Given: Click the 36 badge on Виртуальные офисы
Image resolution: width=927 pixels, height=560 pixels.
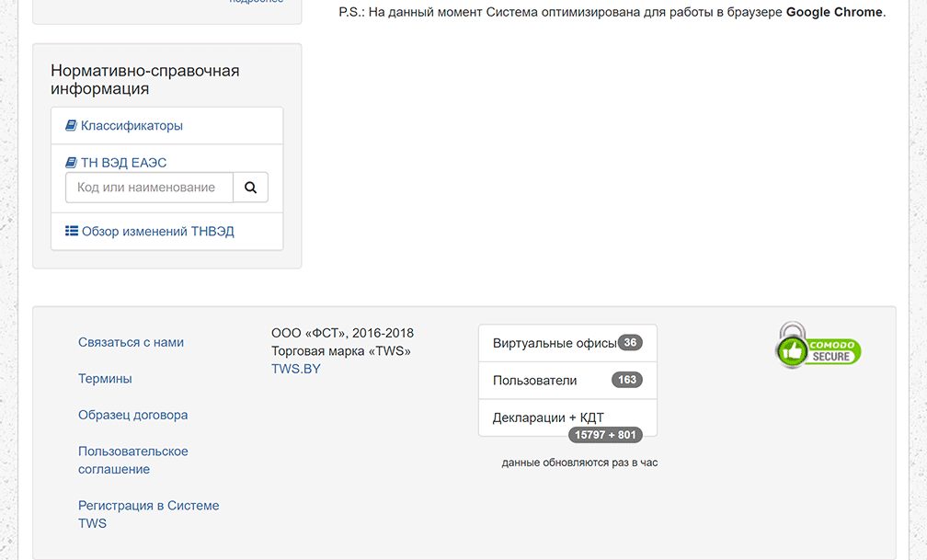Looking at the screenshot, I should 630,342.
